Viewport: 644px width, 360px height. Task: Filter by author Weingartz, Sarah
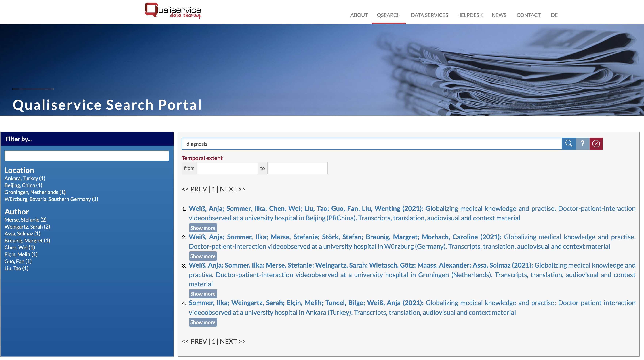(27, 227)
